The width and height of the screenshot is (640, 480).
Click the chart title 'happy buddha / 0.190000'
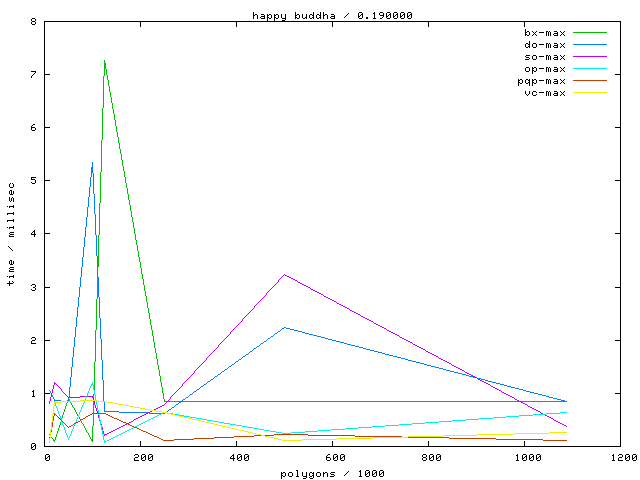tap(319, 15)
